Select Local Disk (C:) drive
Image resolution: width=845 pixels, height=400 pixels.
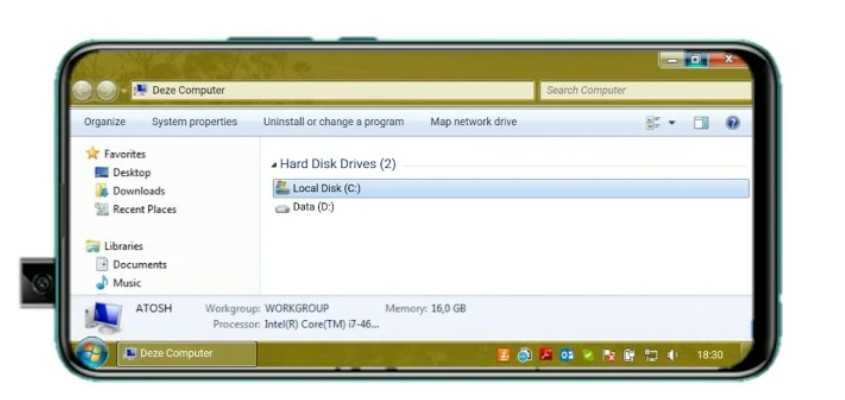(511, 188)
